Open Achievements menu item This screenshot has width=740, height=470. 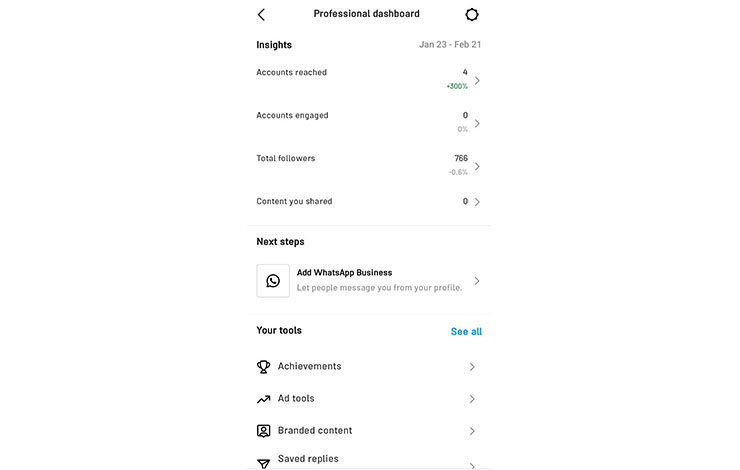pos(309,367)
